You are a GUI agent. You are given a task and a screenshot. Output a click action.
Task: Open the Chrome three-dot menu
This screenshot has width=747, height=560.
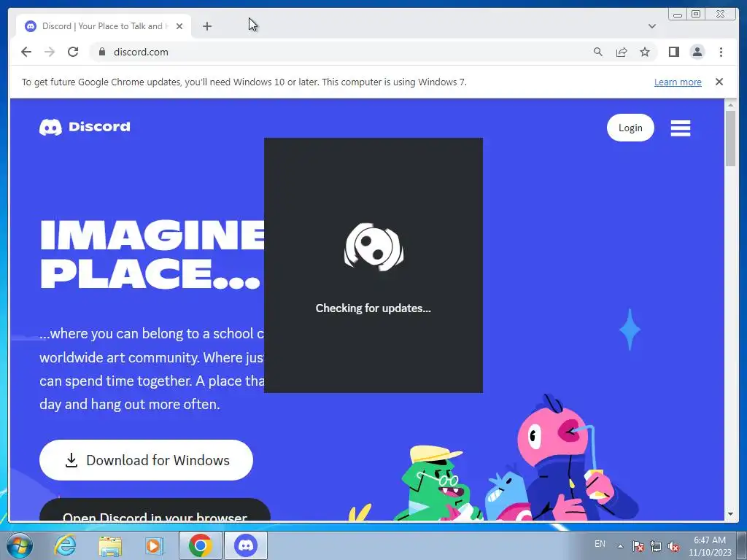[721, 52]
